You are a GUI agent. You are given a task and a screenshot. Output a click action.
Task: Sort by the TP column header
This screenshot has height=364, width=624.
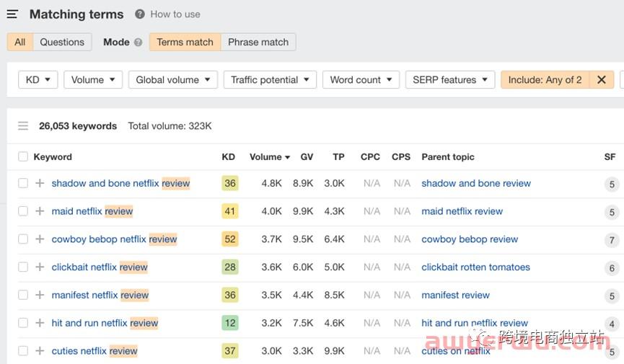pyautogui.click(x=338, y=156)
